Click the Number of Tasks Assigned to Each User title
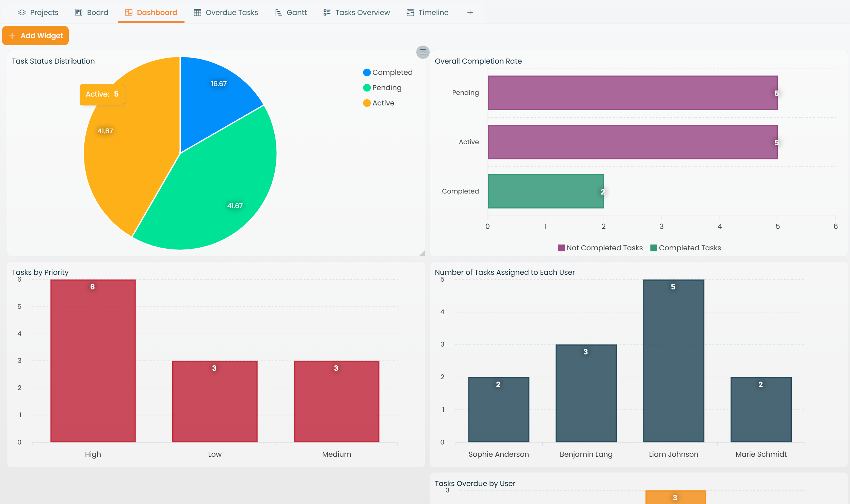850x504 pixels. (505, 272)
